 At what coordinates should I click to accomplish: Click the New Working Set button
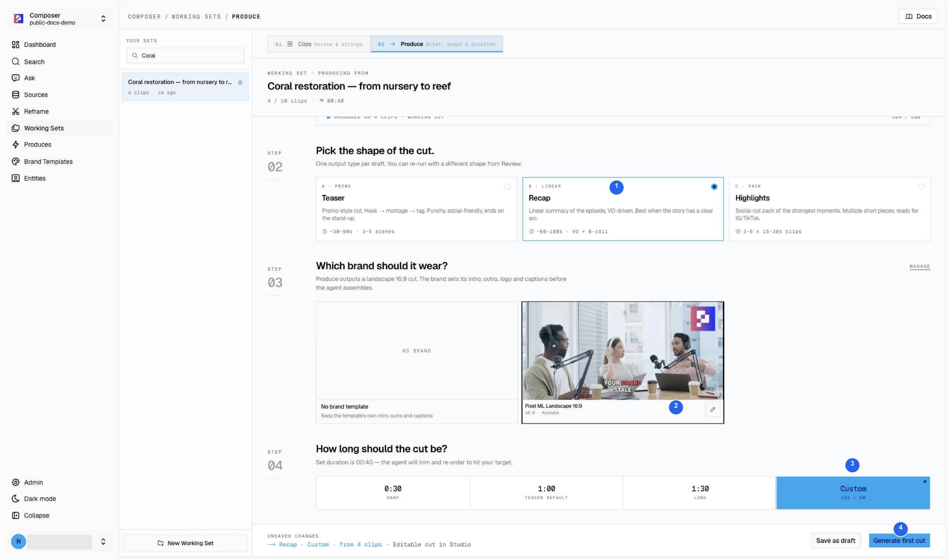(x=185, y=543)
